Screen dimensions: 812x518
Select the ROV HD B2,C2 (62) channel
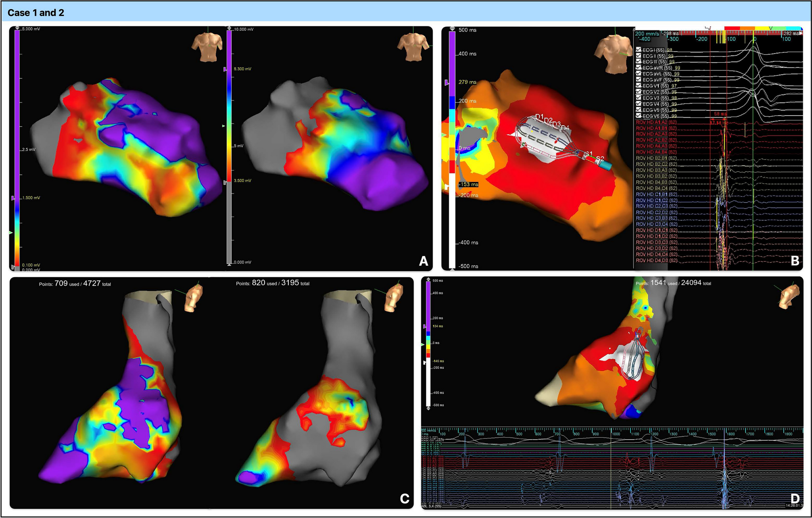point(656,164)
